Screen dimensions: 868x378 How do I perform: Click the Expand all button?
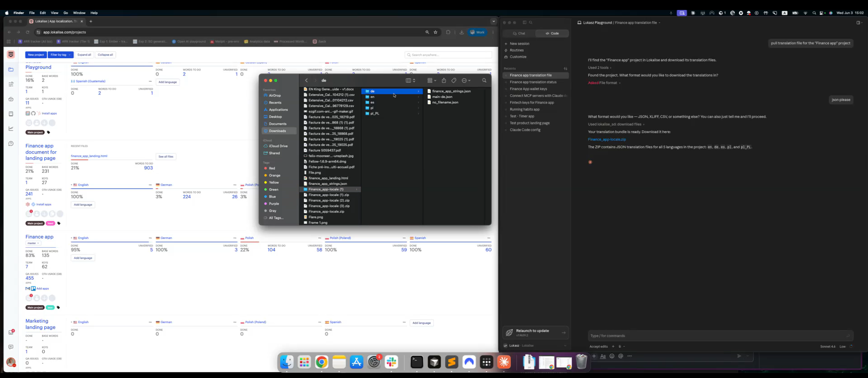tap(84, 55)
